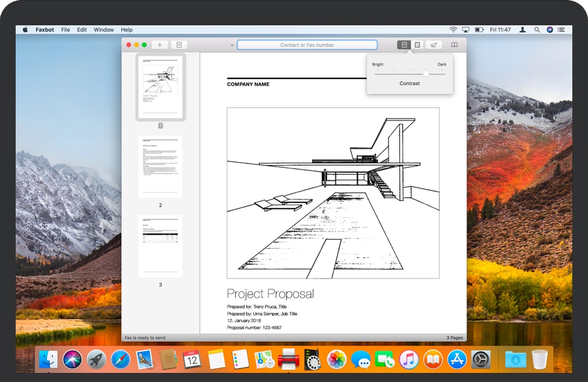
Task: Toggle the contrast popover toolbar button
Action: point(403,45)
